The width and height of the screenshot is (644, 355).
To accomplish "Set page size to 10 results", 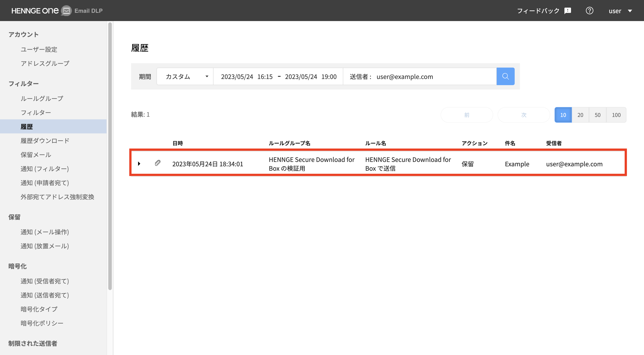I will coord(563,115).
